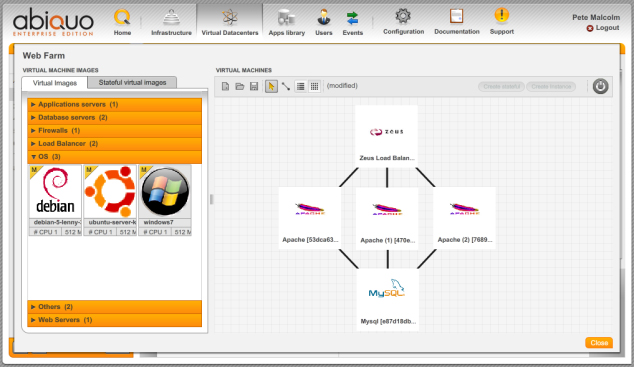Expand the Web Servers category
This screenshot has width=634, height=367.
click(x=114, y=320)
